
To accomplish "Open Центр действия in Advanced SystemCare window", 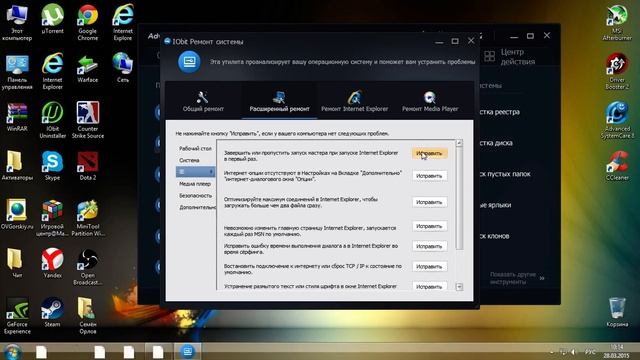I will 510,57.
